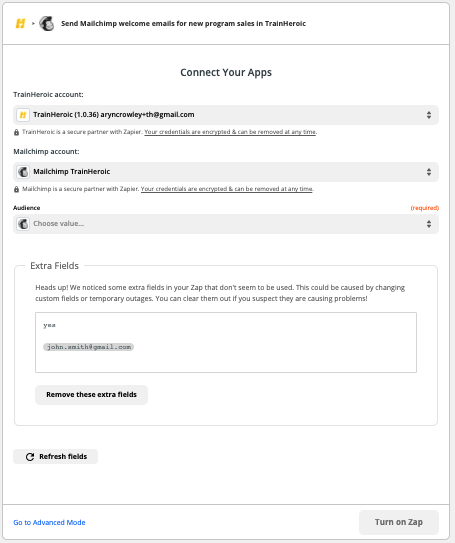Image resolution: width=455 pixels, height=543 pixels.
Task: Expand the Audience Choose value dropdown
Action: (x=226, y=224)
